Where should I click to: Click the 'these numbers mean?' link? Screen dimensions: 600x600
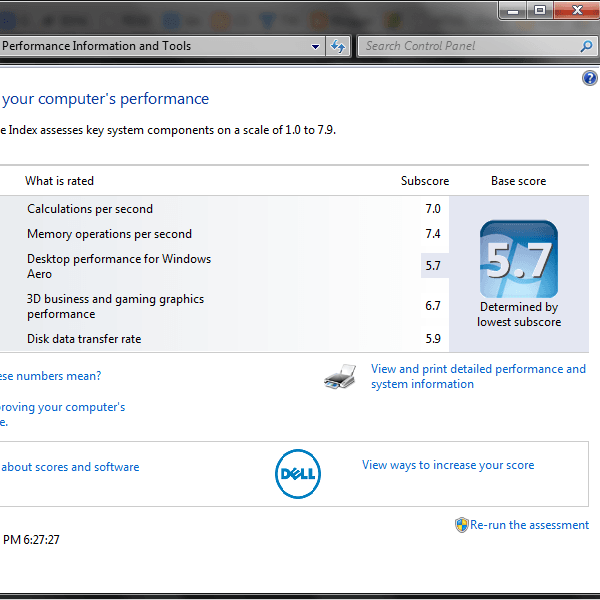pyautogui.click(x=50, y=376)
